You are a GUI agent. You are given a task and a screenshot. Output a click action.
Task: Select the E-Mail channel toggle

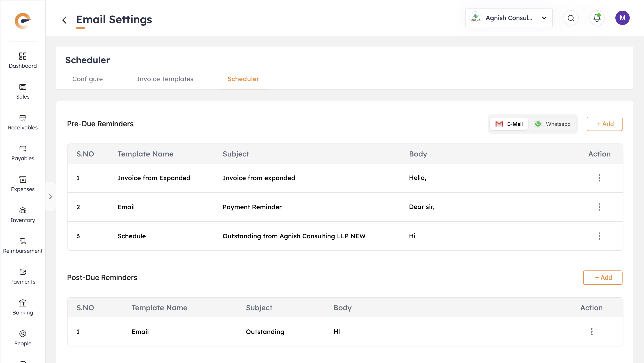pyautogui.click(x=509, y=124)
